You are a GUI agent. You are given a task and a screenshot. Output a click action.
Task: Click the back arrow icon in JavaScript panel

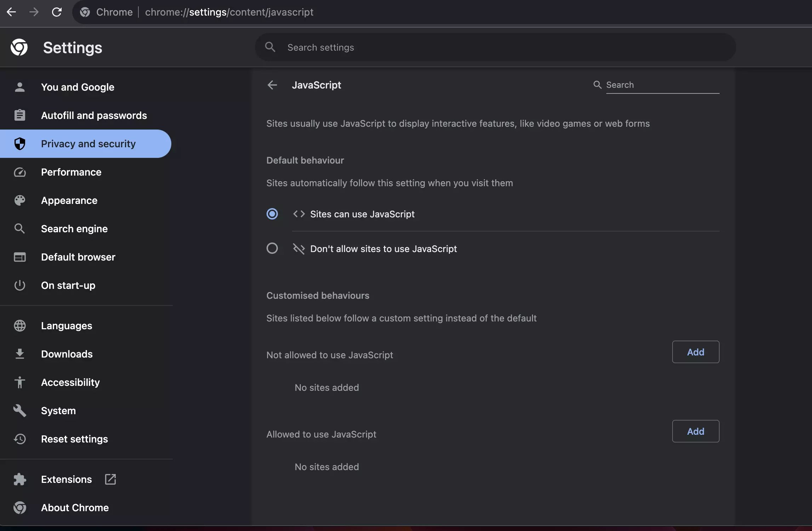[x=273, y=85]
